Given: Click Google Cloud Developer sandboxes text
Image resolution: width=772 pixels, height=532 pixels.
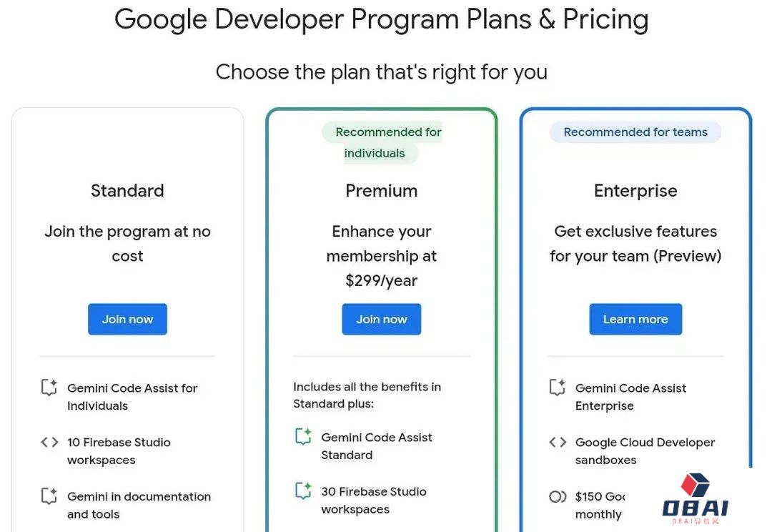Looking at the screenshot, I should (x=645, y=450).
